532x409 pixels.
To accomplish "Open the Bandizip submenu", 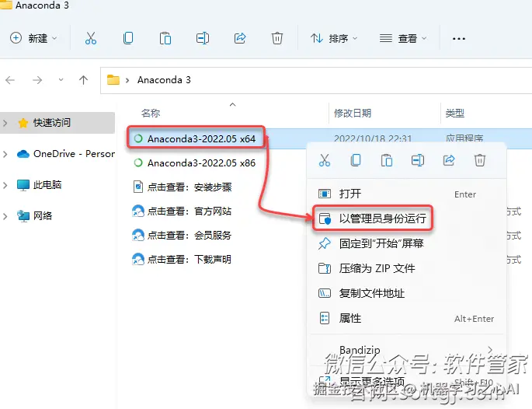I will coord(406,350).
